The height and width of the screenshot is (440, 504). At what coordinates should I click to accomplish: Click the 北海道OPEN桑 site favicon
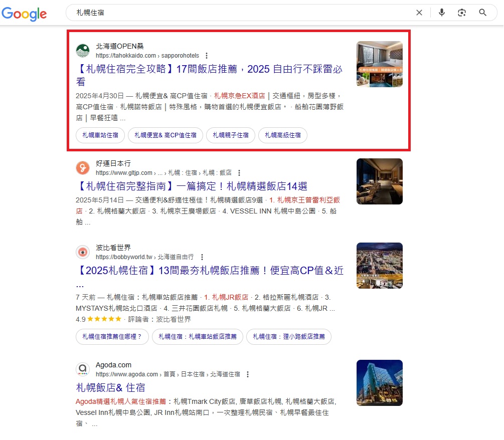83,51
